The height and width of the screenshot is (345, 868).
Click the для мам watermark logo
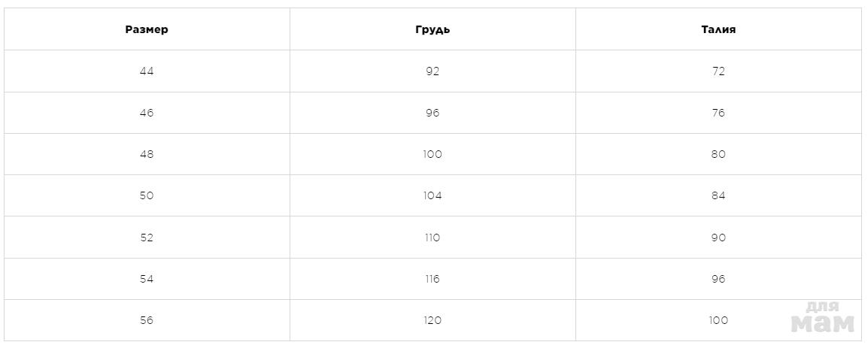(x=823, y=318)
